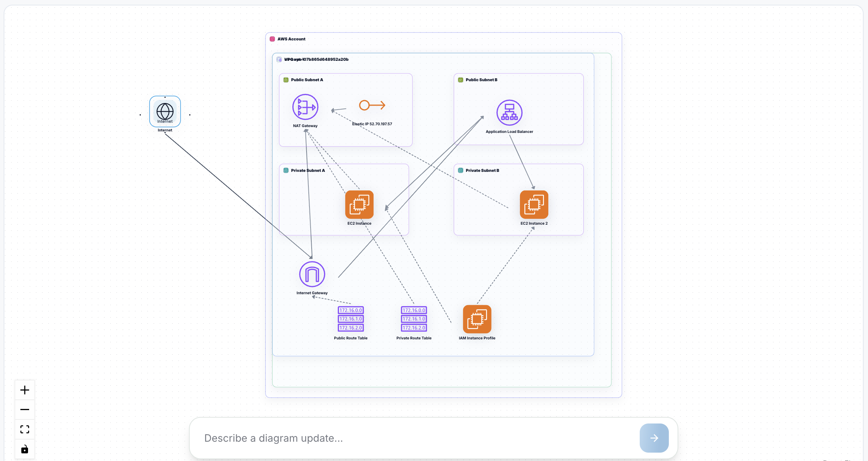Viewport: 868px width, 461px height.
Task: Select the EC2 Instance icon in Private Subnet A
Action: pyautogui.click(x=359, y=205)
